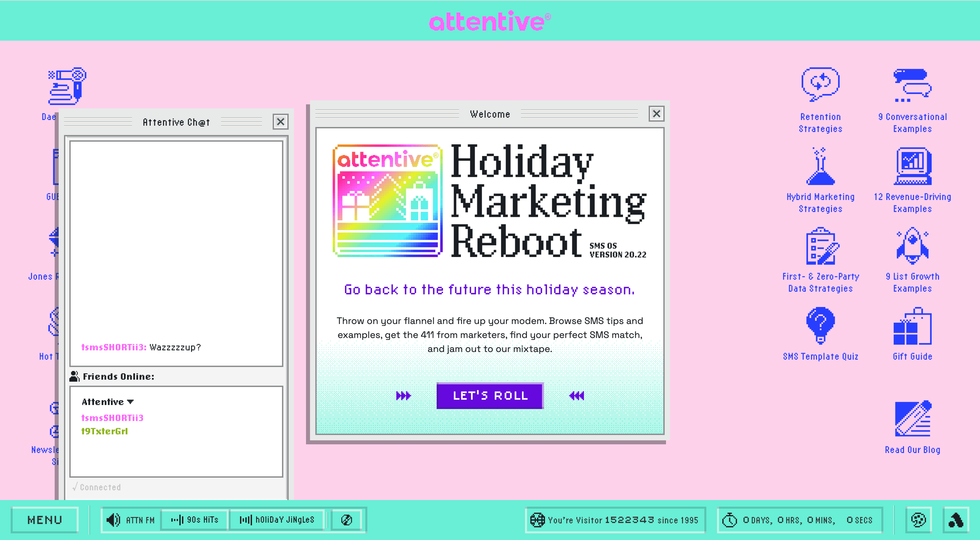Close the Attentive Ch@t window

280,121
